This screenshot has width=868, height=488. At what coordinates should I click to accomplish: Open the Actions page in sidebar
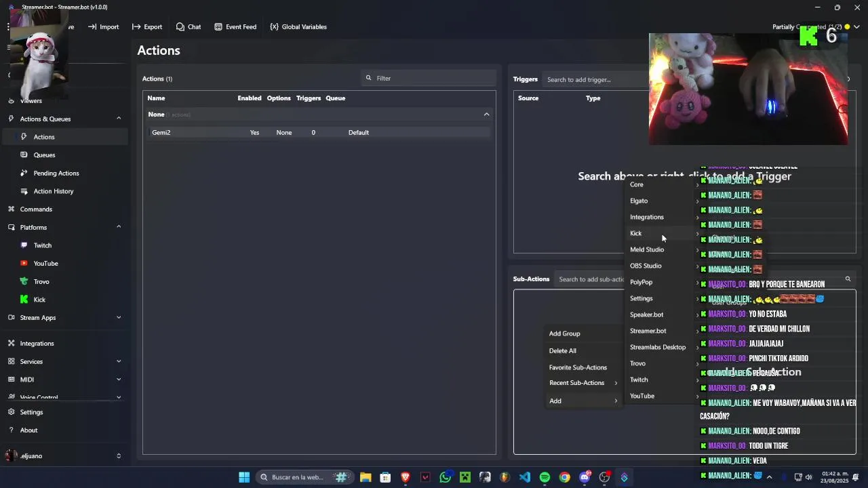(64, 137)
